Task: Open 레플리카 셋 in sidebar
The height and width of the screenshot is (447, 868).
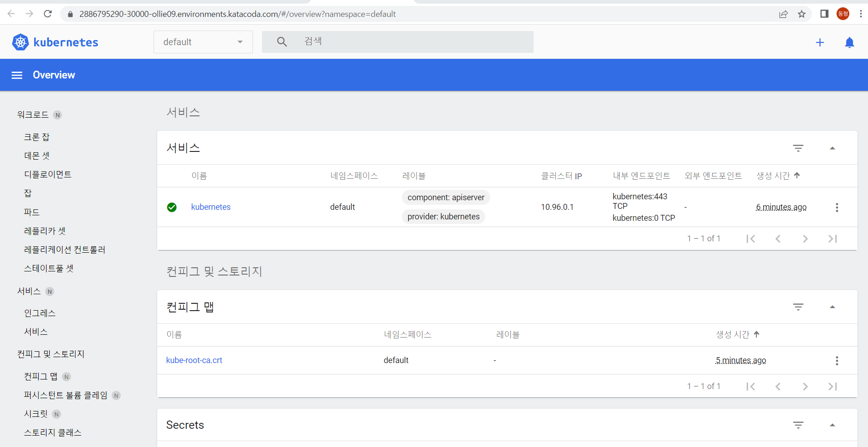Action: [x=45, y=231]
